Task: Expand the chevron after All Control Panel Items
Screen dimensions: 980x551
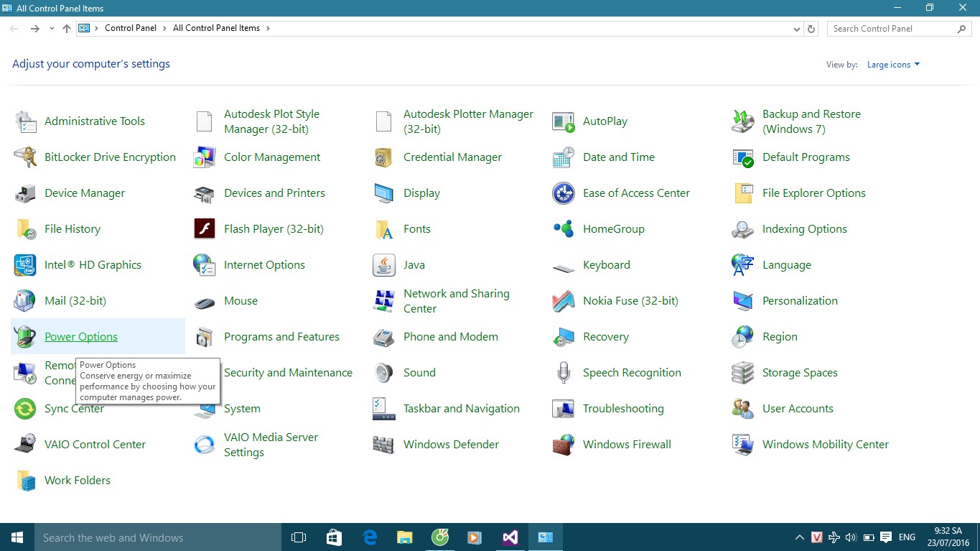Action: (x=268, y=28)
